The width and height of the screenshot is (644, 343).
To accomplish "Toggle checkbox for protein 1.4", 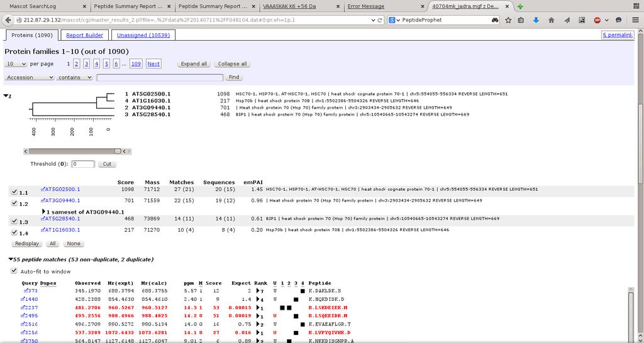I will (x=14, y=232).
